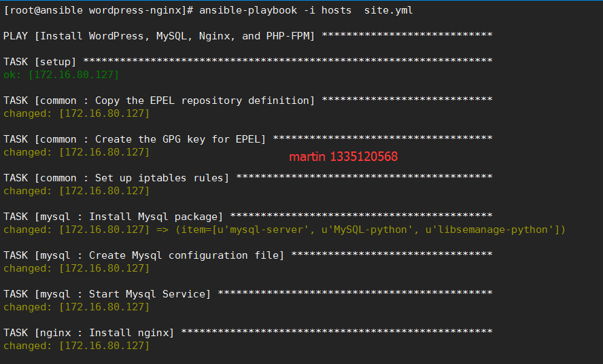Click changed result under iptables rules task

coord(77,191)
